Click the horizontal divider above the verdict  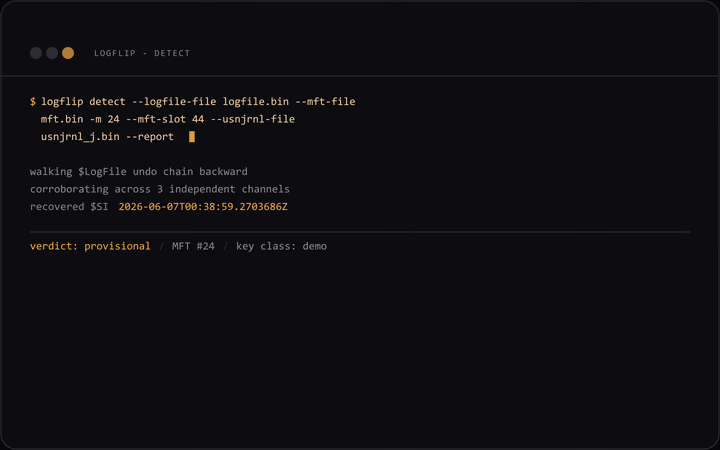pyautogui.click(x=360, y=232)
